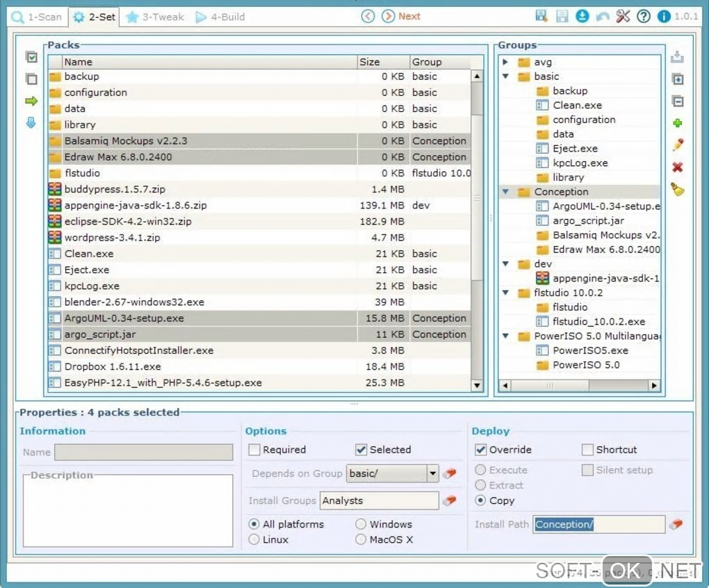The width and height of the screenshot is (709, 588).
Task: Click the blue download icon in toolbar
Action: 582,16
